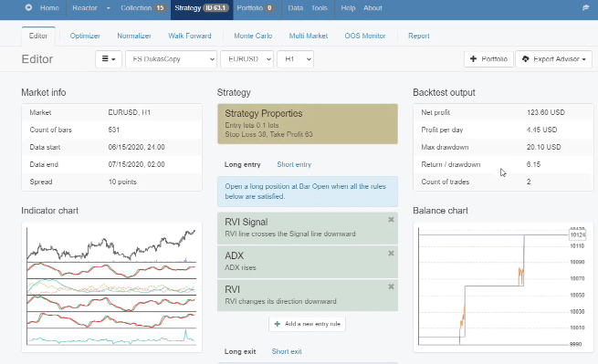Click the icon at the top-right corner of the navbar
The width and height of the screenshot is (598, 364).
[x=586, y=7]
